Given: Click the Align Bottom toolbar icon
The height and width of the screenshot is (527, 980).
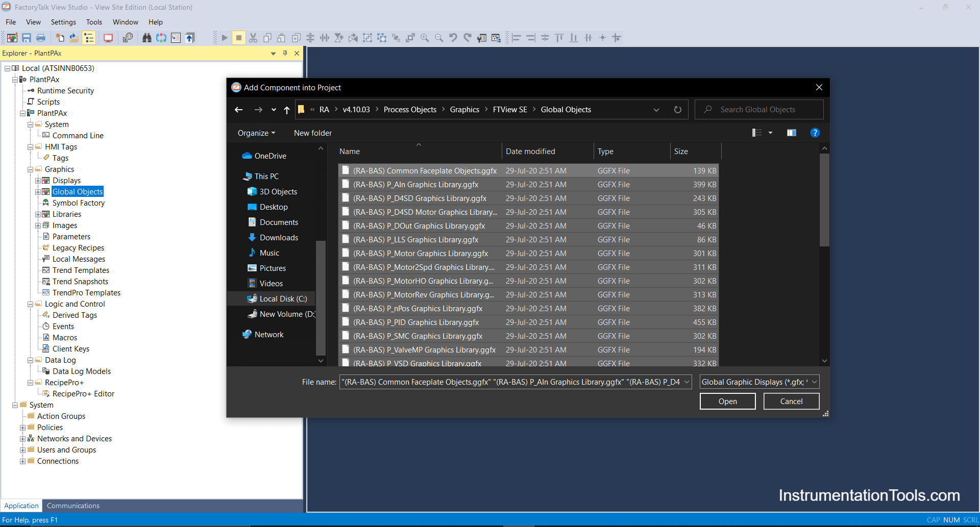Looking at the screenshot, I should 574,38.
